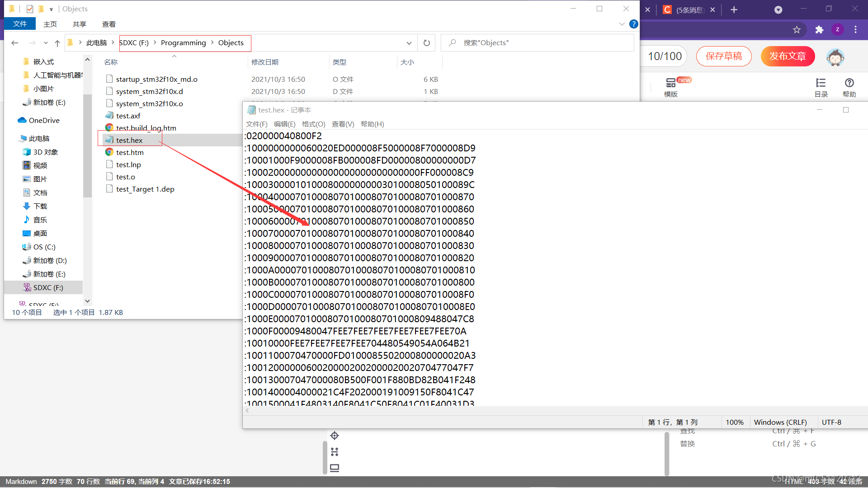Screen dimensions: 868x488
Task: Click the 保存草稿 save draft button
Action: pos(724,56)
